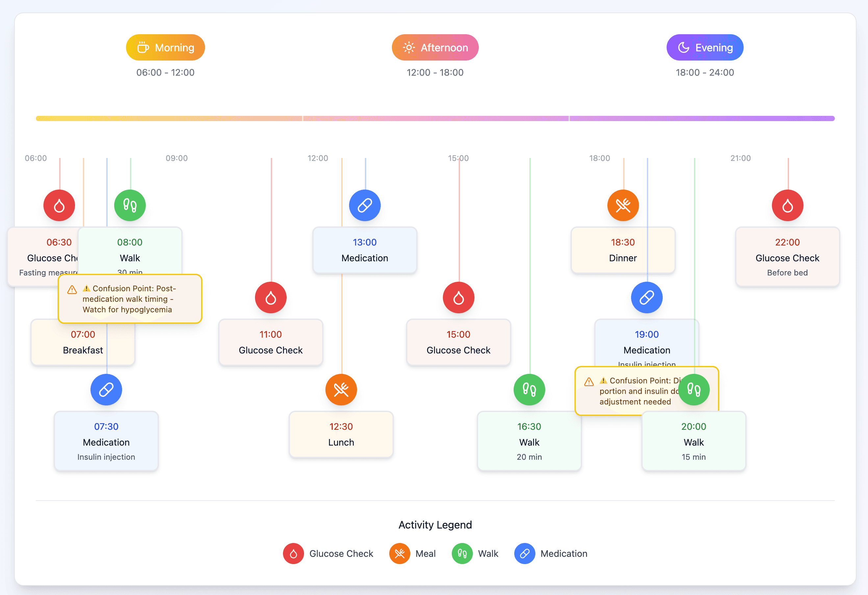Image resolution: width=868 pixels, height=595 pixels.
Task: Click the 16:30 walk footprints icon
Action: [529, 390]
